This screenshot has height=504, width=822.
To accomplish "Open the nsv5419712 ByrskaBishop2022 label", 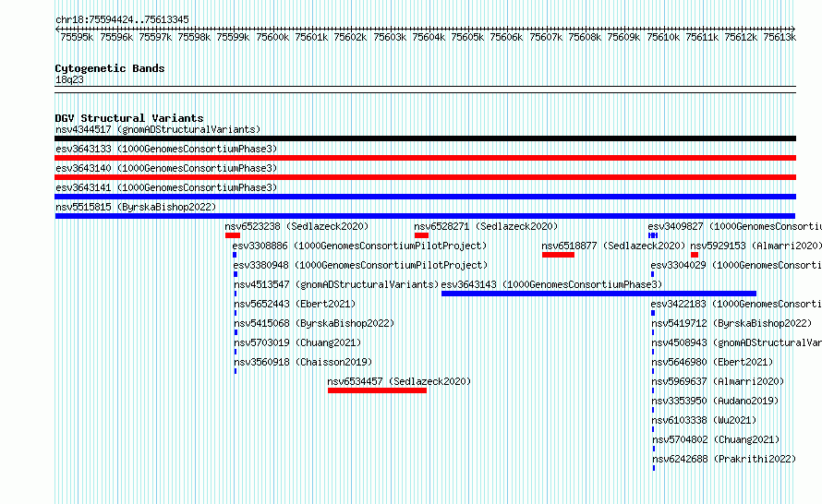I will click(x=731, y=323).
